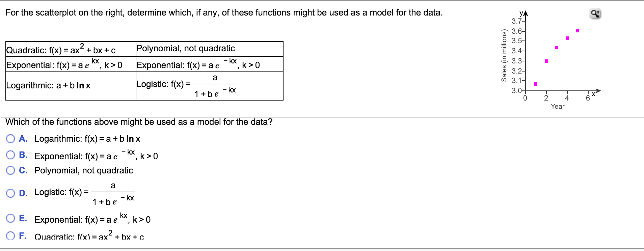The width and height of the screenshot is (644, 251).
Task: Select radio option E, Exponential with positive kx
Action: point(10,219)
